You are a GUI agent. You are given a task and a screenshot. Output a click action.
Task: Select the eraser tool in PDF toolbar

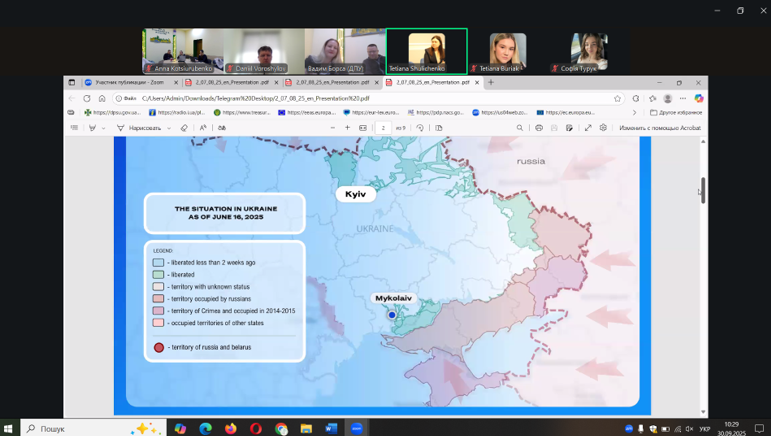184,128
